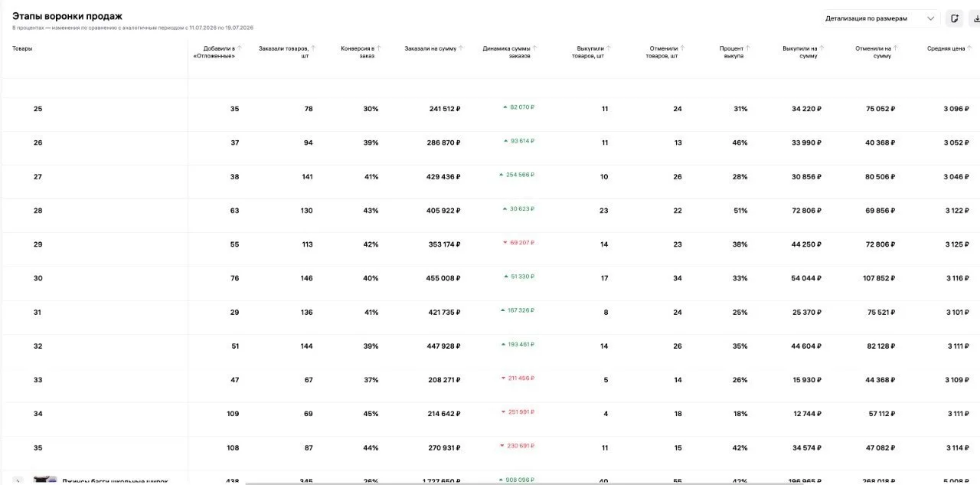Click the conversion value 45%
Viewport: 980px width, 485px height.
click(371, 414)
